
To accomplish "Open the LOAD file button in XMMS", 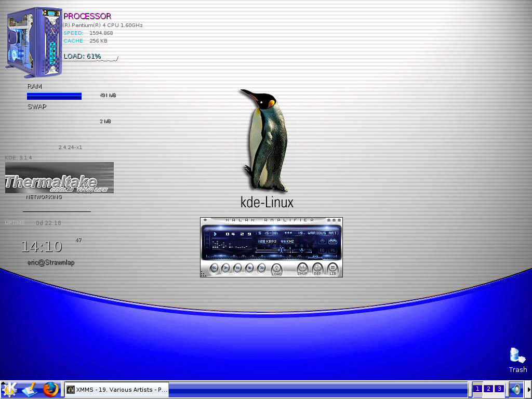I will pos(276,270).
